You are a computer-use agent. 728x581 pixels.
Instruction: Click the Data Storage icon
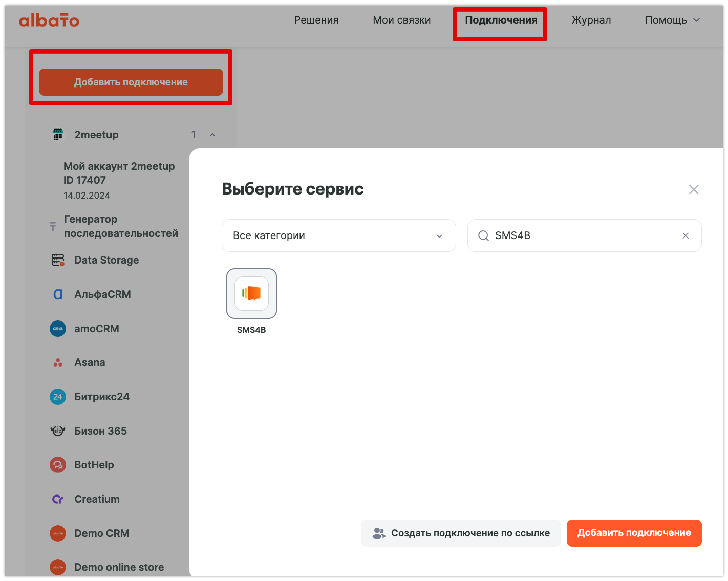(58, 260)
